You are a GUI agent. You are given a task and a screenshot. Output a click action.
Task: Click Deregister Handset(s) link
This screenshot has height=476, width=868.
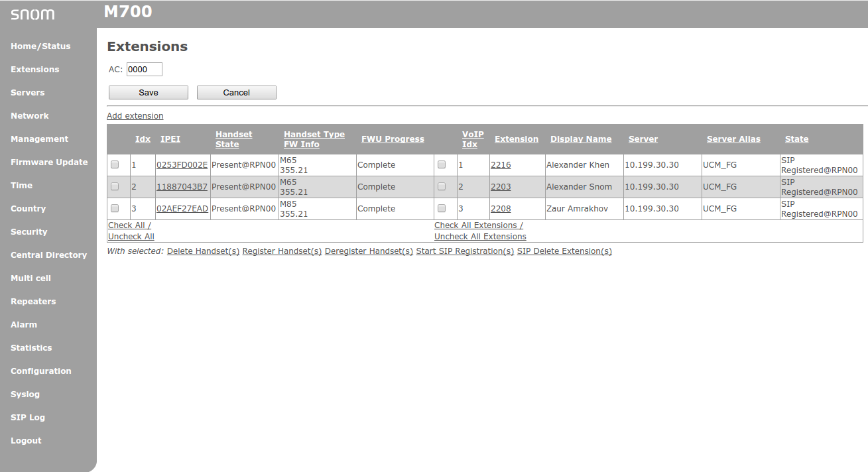(x=369, y=251)
